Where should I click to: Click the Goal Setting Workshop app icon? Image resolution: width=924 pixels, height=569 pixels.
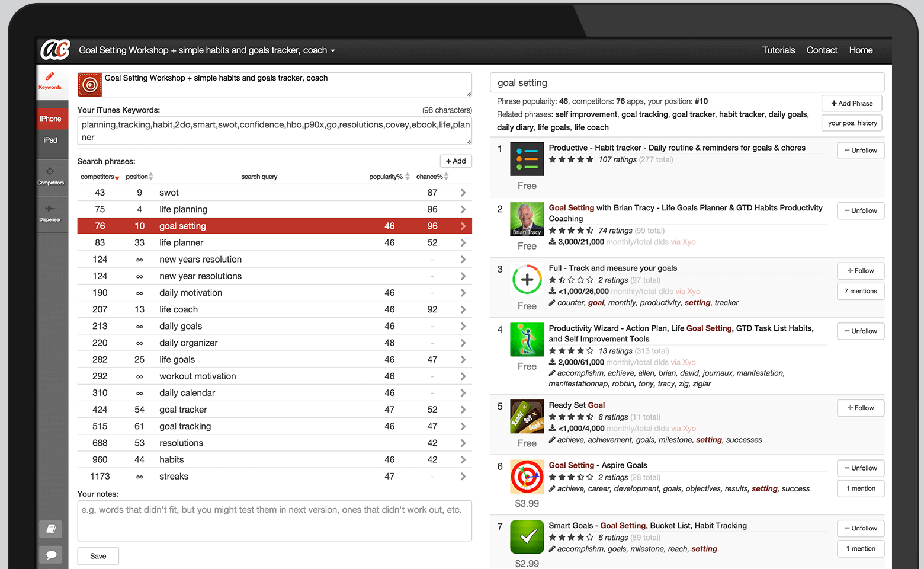90,85
